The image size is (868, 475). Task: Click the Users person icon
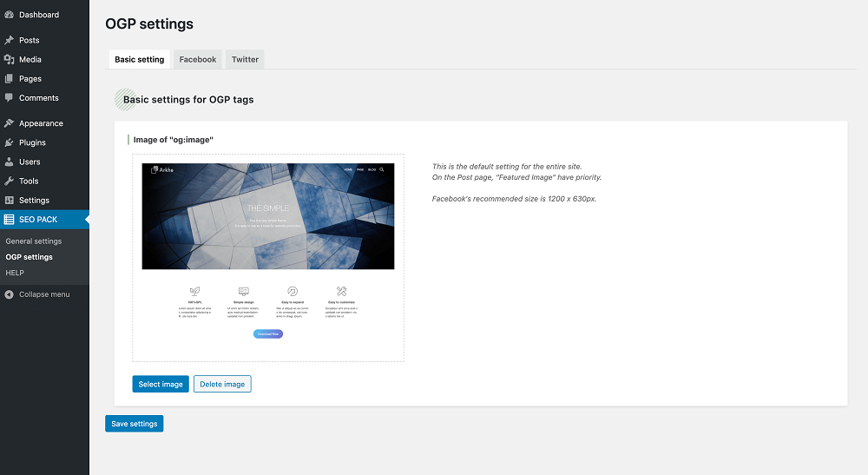click(x=9, y=162)
